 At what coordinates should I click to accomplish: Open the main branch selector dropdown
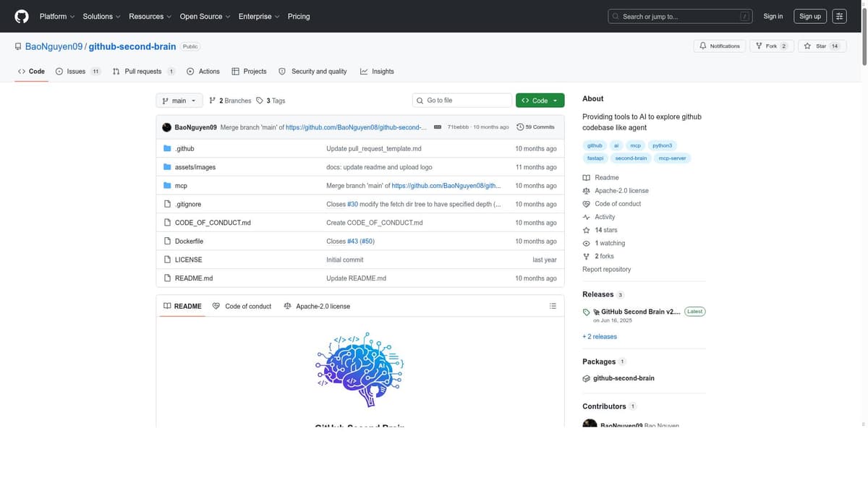[x=178, y=100]
